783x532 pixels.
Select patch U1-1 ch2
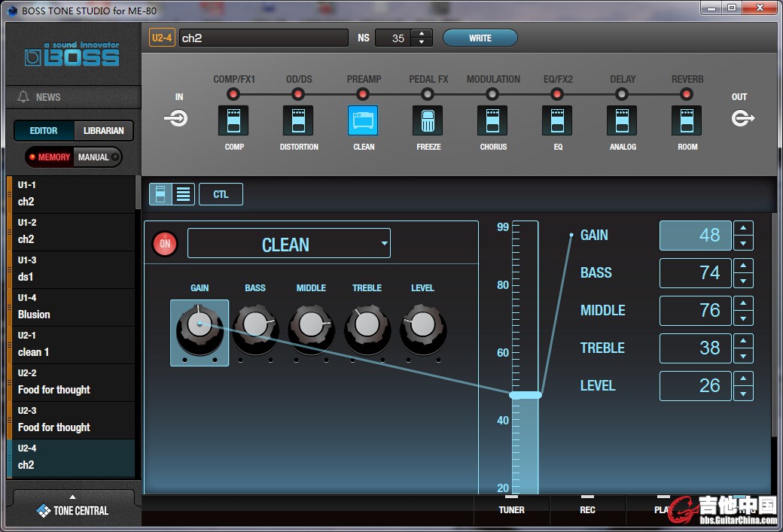coord(71,193)
